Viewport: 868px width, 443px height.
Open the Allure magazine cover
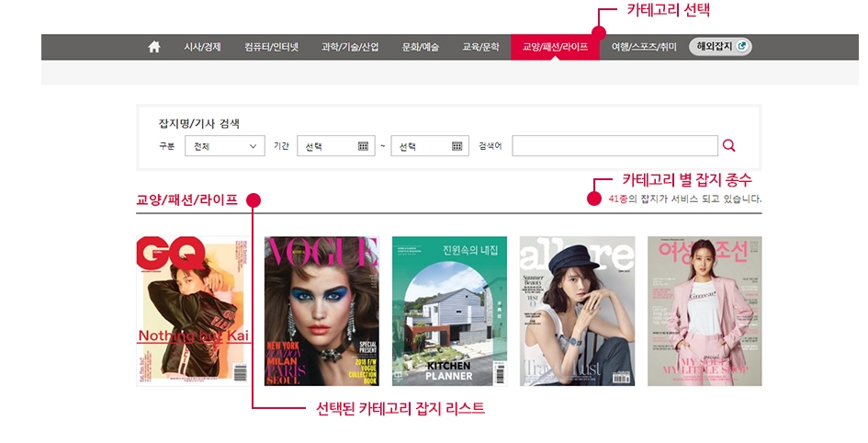578,312
